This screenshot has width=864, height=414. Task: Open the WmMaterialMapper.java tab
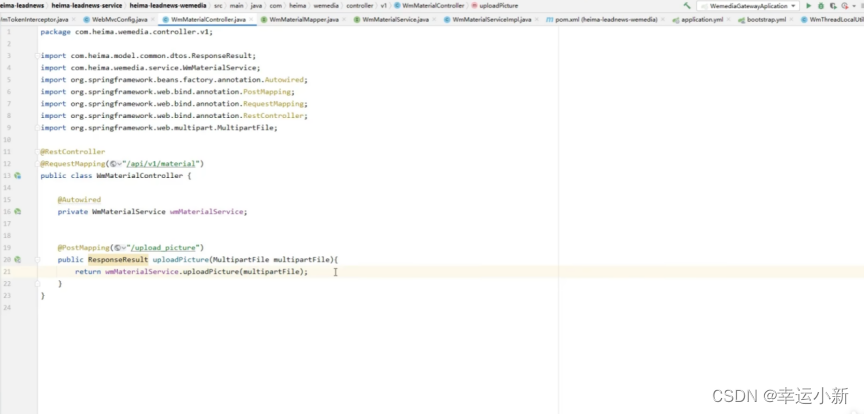point(304,19)
